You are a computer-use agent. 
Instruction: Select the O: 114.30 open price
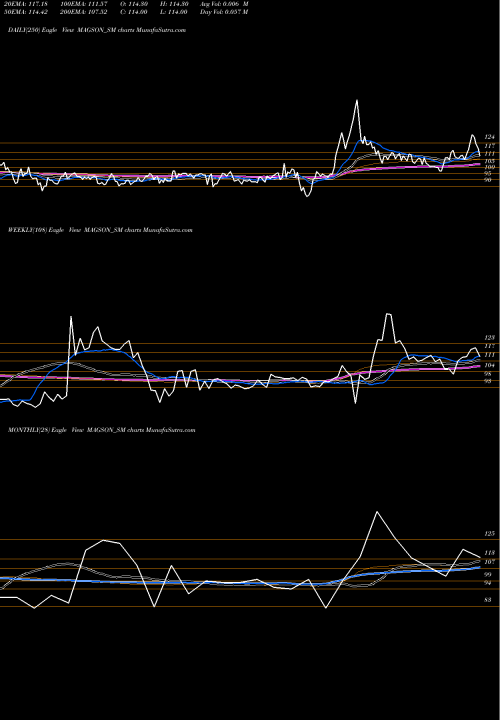pyautogui.click(x=135, y=4)
